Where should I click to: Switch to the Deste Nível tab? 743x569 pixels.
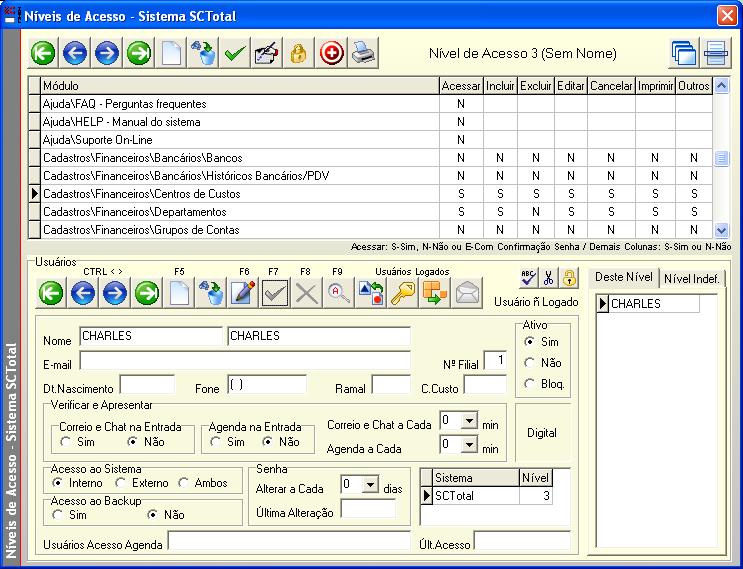pyautogui.click(x=623, y=278)
